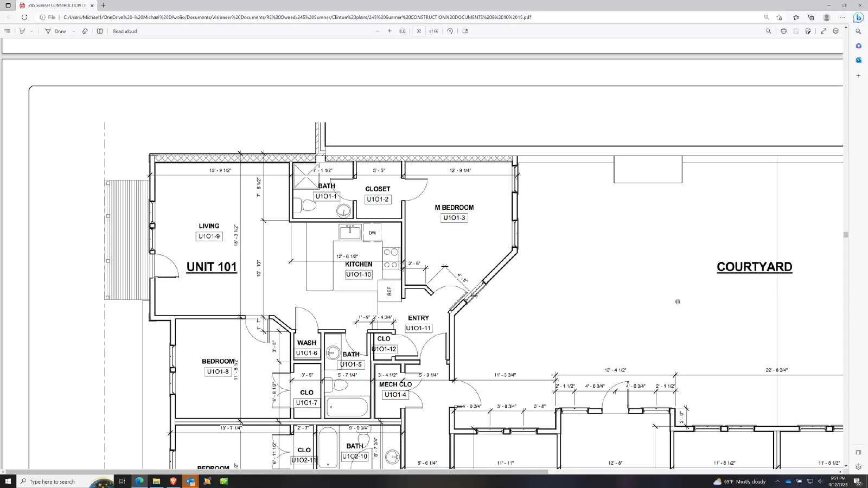
Task: Click the KITCHEN U101-10 room label
Action: (359, 269)
